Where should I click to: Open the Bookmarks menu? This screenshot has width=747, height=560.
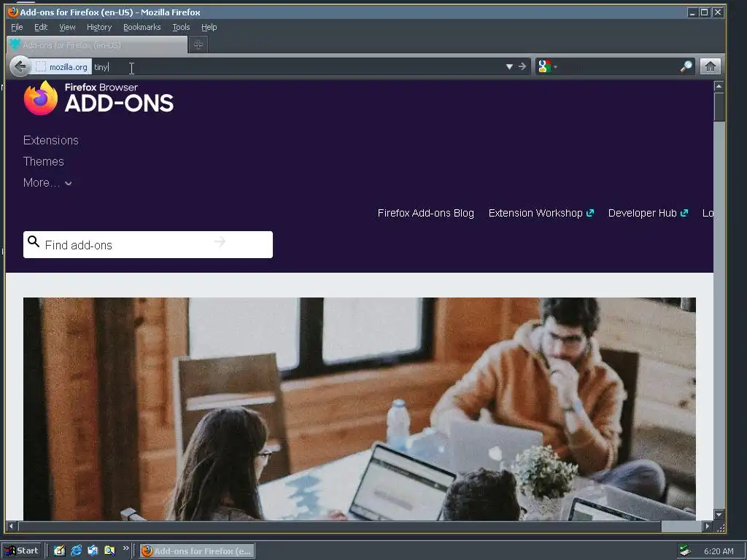point(142,27)
